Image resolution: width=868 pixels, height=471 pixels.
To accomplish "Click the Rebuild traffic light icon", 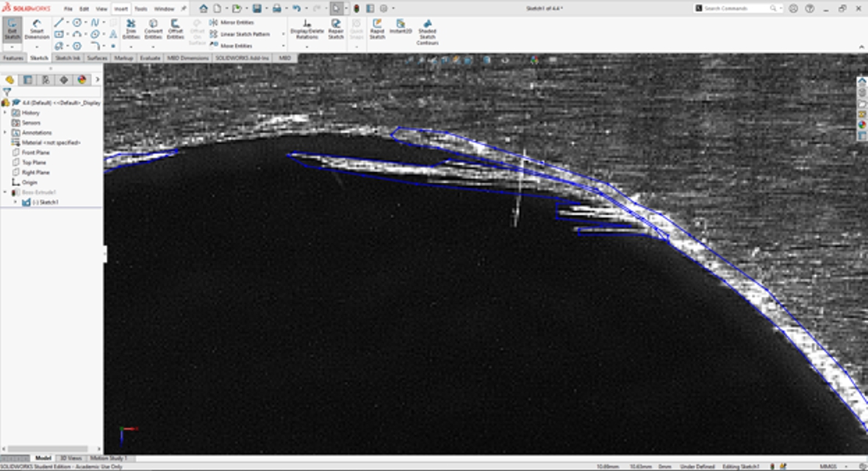I will coord(356,8).
